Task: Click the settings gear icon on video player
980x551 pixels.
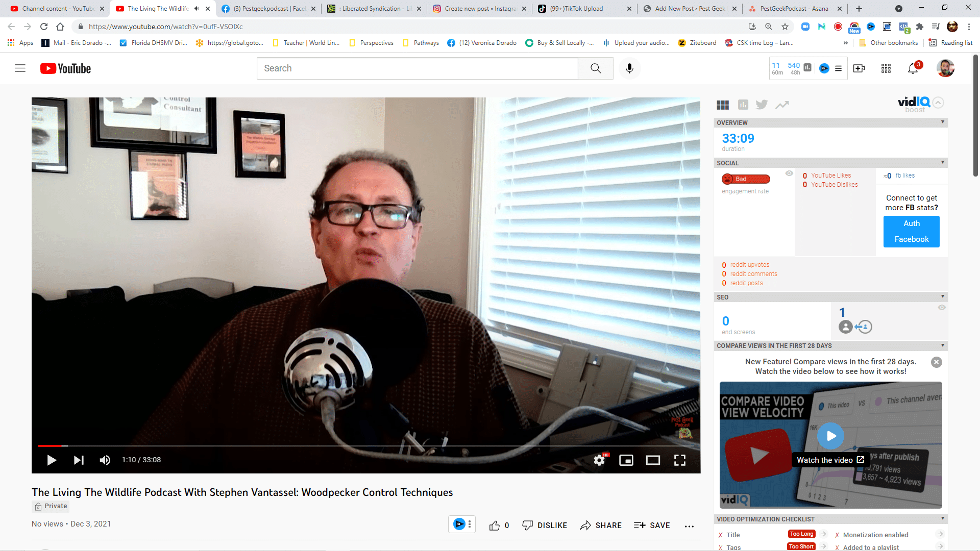Action: click(x=599, y=460)
